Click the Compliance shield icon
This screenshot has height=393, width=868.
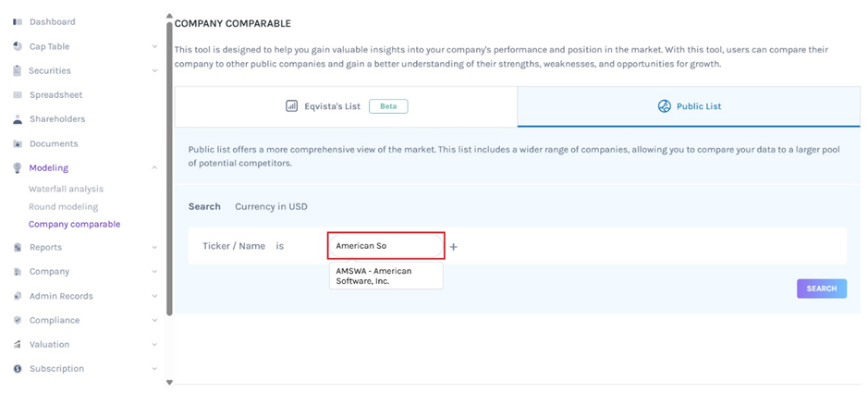point(18,320)
